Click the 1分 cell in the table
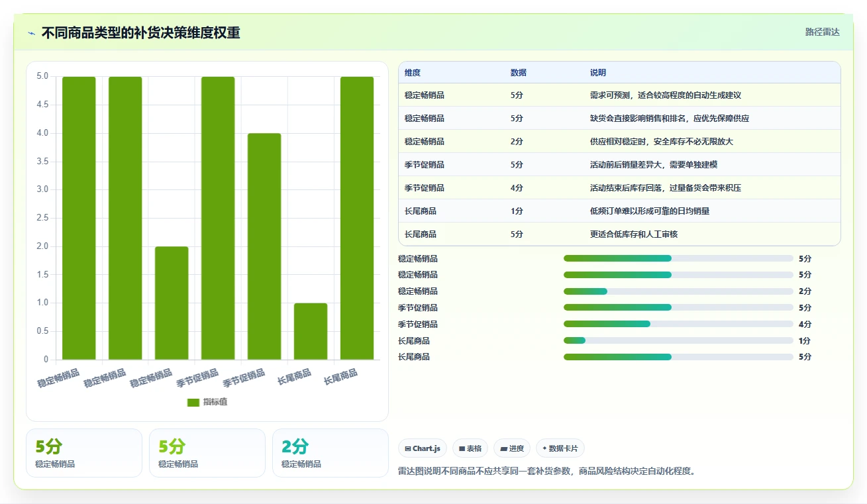The height and width of the screenshot is (504, 867). pos(517,211)
